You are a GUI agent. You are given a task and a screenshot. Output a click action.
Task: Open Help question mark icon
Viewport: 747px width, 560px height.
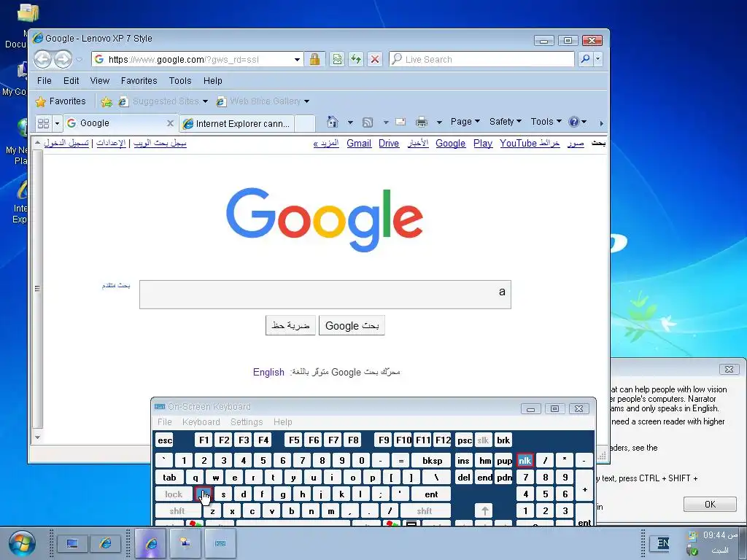(x=573, y=122)
